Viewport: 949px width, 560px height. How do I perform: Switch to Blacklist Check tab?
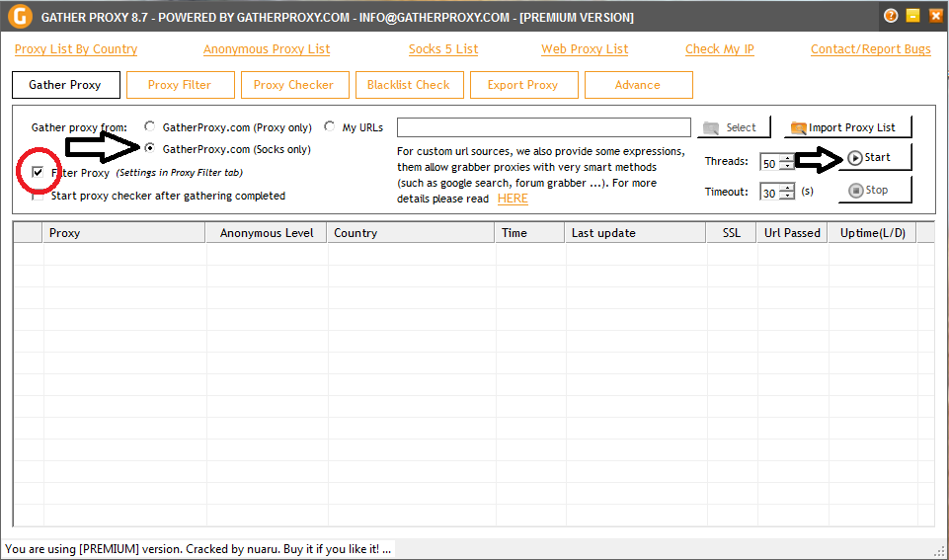click(410, 85)
